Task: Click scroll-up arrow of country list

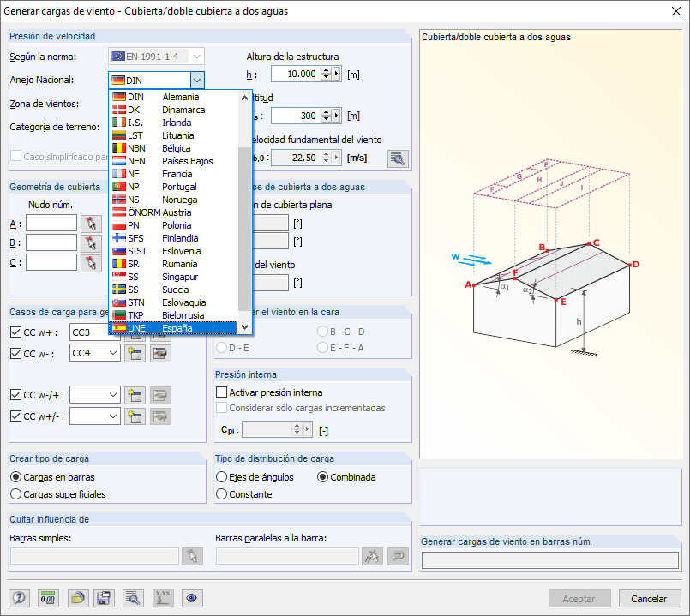Action: click(244, 97)
